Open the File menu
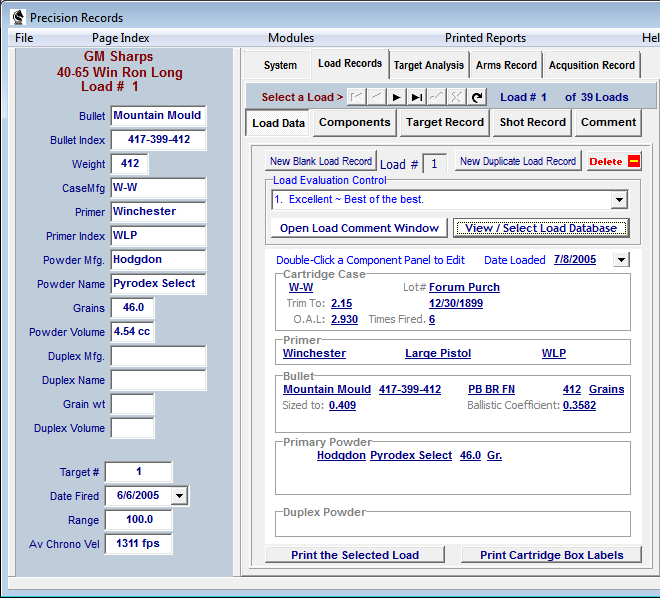This screenshot has width=660, height=598. 24,38
